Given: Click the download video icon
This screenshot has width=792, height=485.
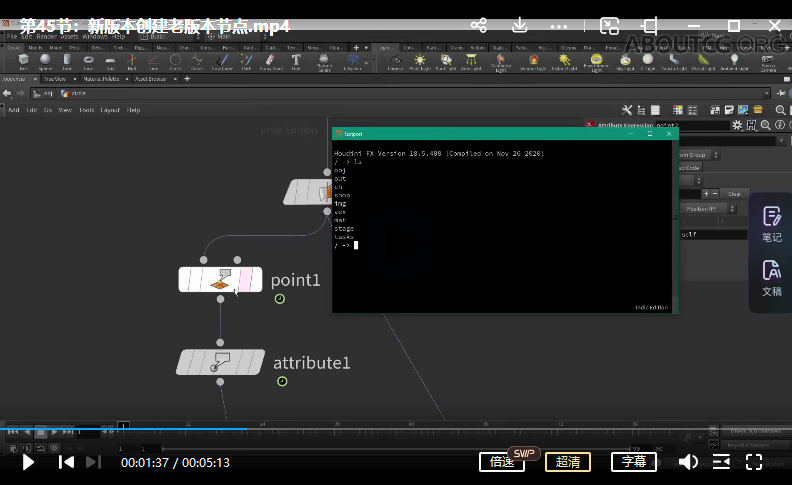Looking at the screenshot, I should [521, 25].
